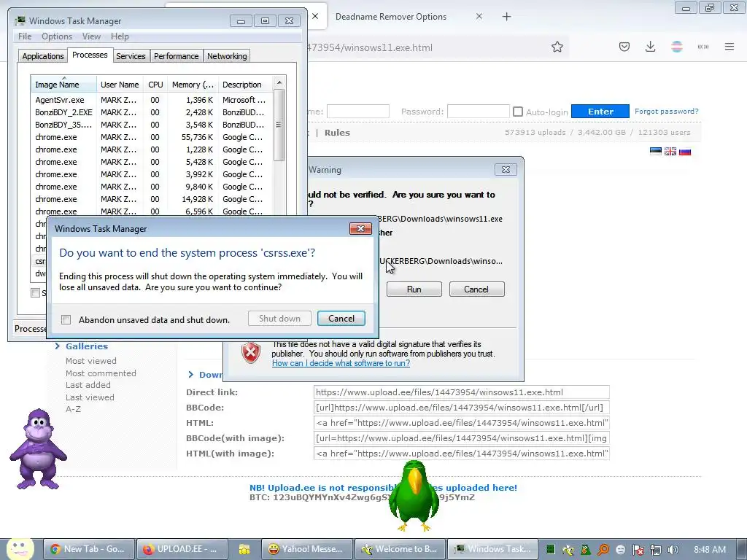This screenshot has height=560, width=747.
Task: Click the orange magnifier tray icon
Action: click(603, 550)
